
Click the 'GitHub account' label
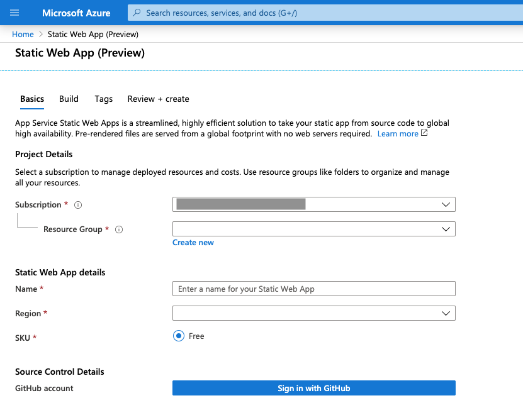coord(44,389)
